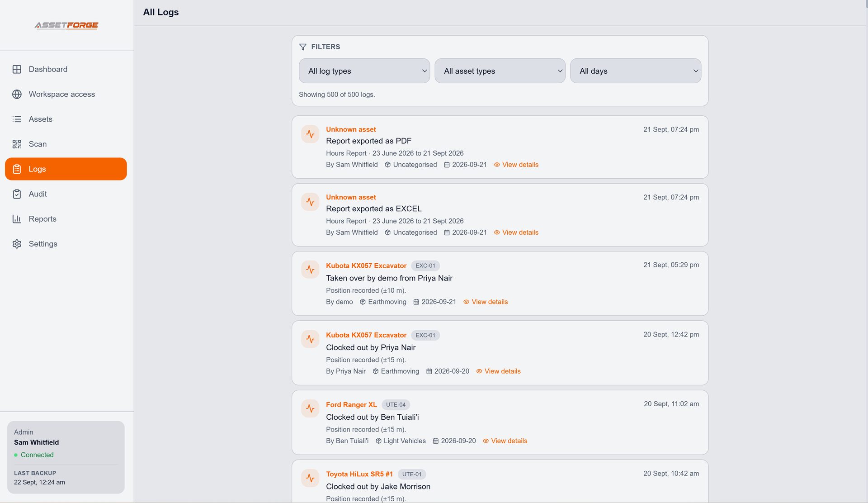
Task: Open Kubota KX057 Excavator link in 05:29 pm log
Action: click(366, 266)
